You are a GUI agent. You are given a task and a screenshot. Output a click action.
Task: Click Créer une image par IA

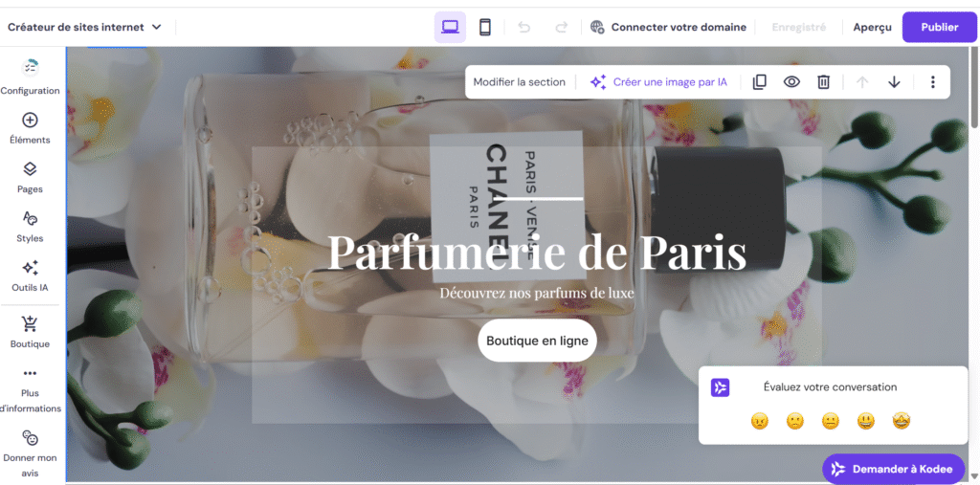658,82
